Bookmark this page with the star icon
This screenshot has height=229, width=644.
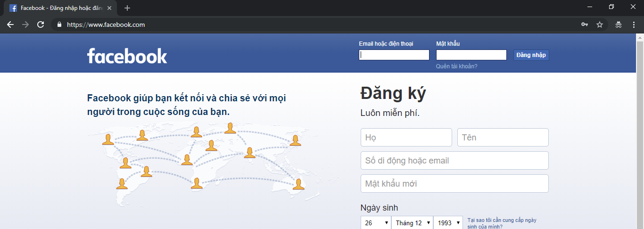click(600, 25)
